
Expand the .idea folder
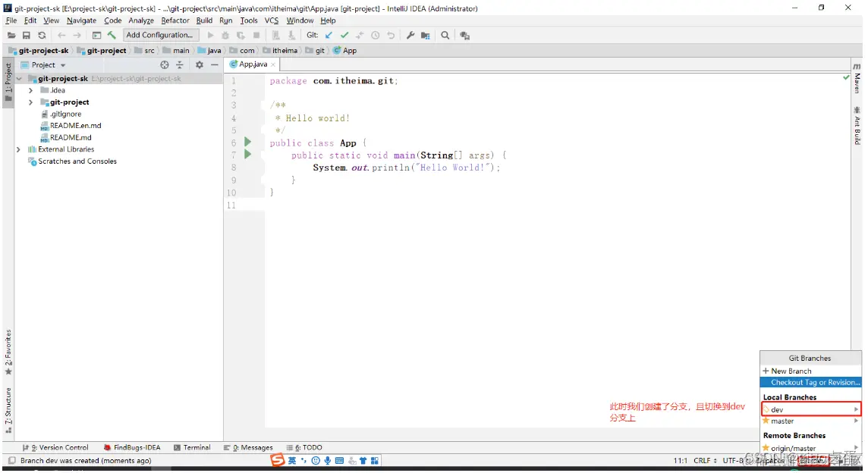point(30,90)
